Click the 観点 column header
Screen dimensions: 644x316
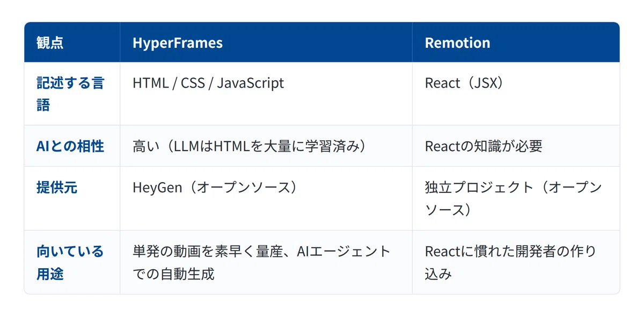[x=72, y=42]
